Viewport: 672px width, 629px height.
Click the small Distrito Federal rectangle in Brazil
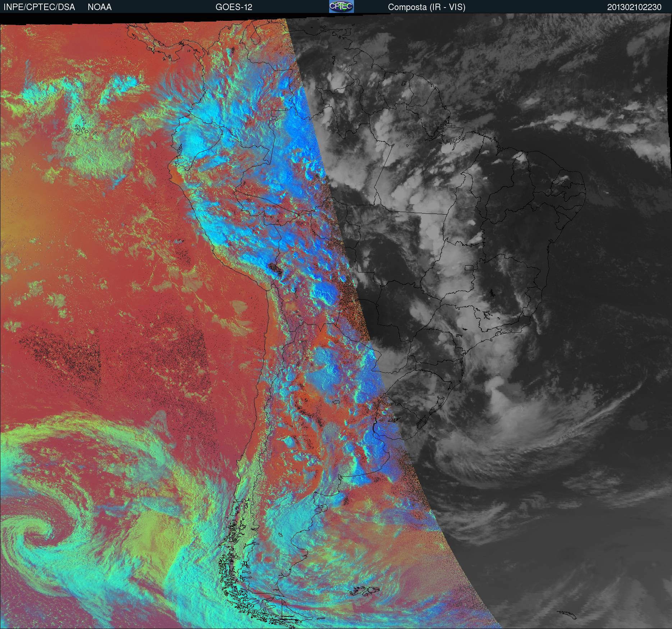(x=469, y=267)
